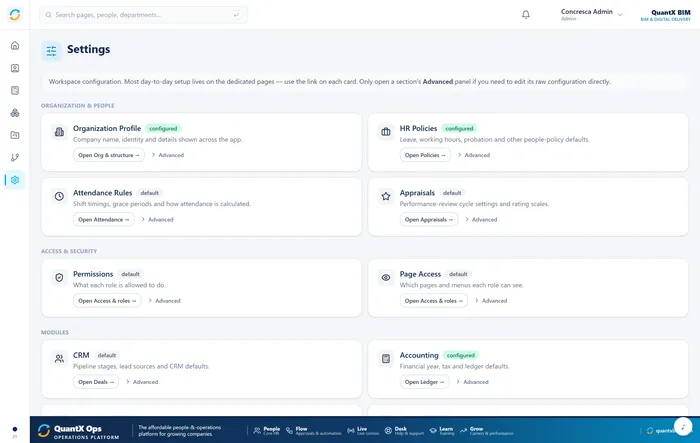This screenshot has width=700, height=443.
Task: Click the music note floating button
Action: [x=683, y=426]
